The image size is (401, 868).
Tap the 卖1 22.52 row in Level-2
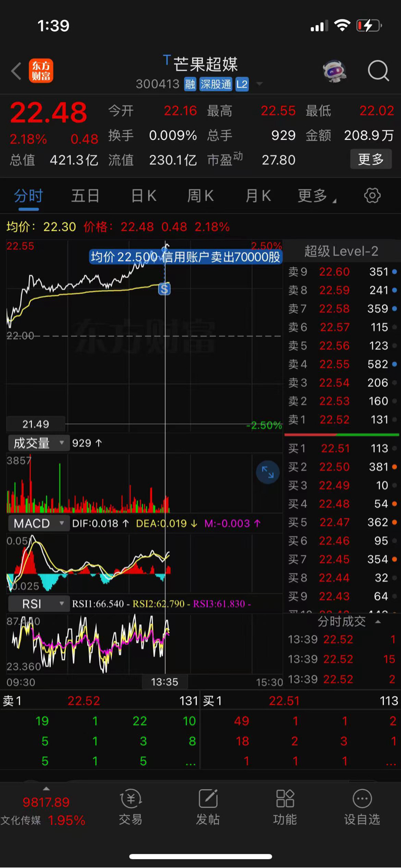(x=342, y=420)
